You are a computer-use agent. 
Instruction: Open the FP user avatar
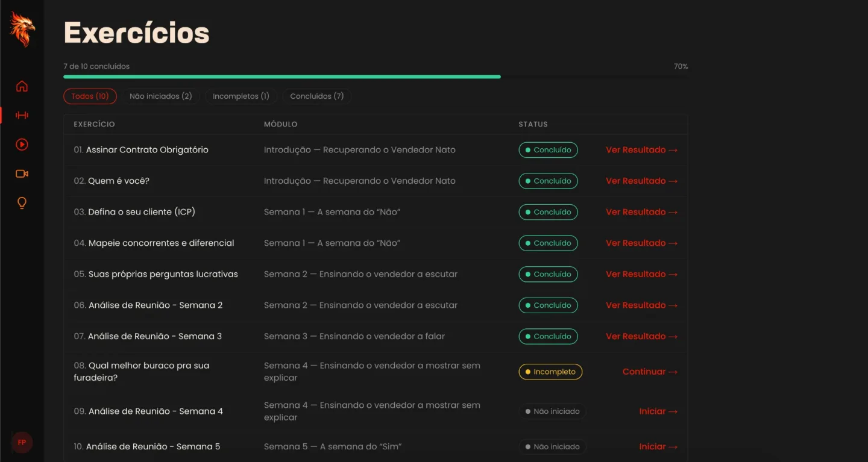coord(22,442)
